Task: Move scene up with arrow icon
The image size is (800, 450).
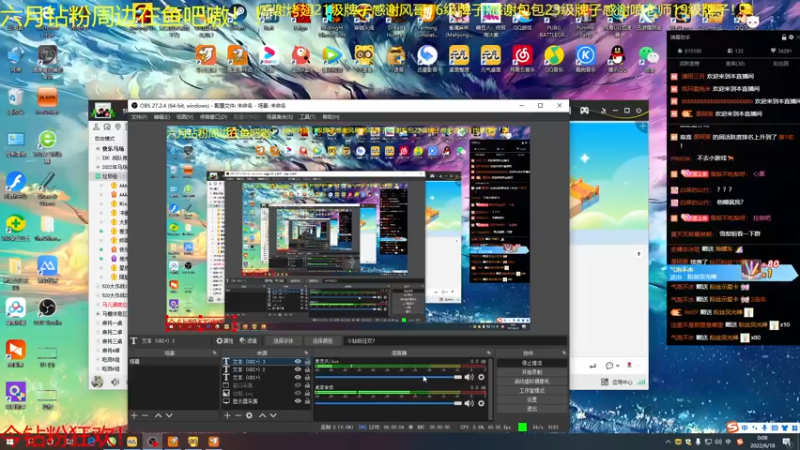Action: click(158, 415)
